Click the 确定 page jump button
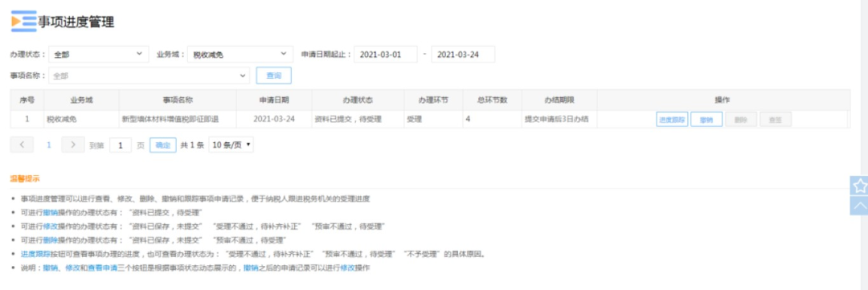This screenshot has width=868, height=290. tap(162, 145)
